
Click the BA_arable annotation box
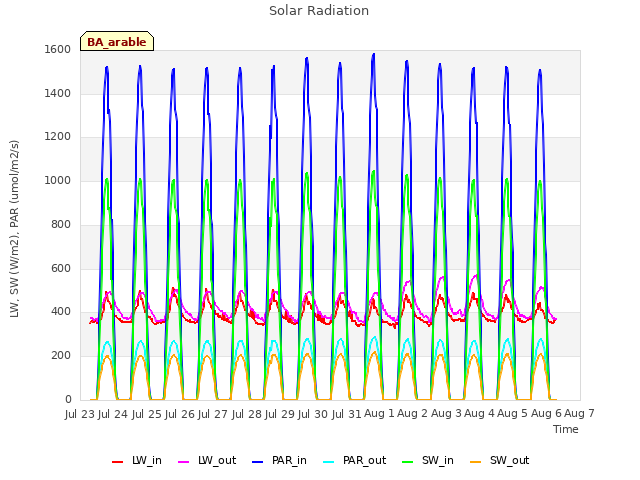tap(117, 41)
